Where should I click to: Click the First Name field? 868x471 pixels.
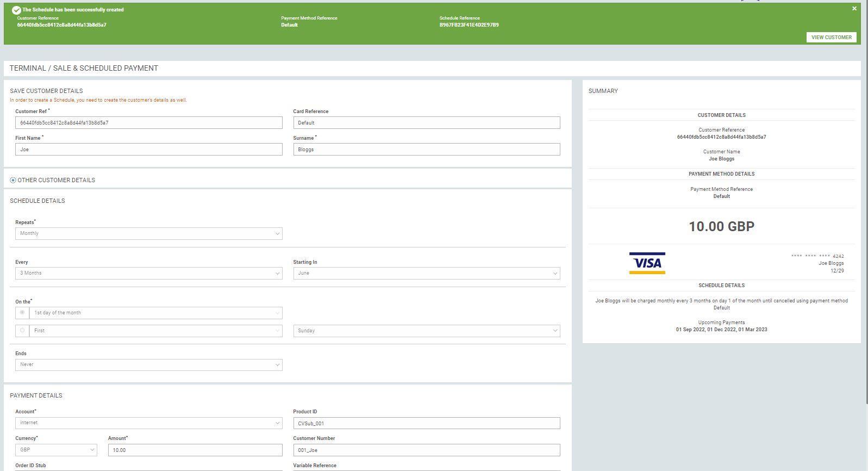pos(148,150)
